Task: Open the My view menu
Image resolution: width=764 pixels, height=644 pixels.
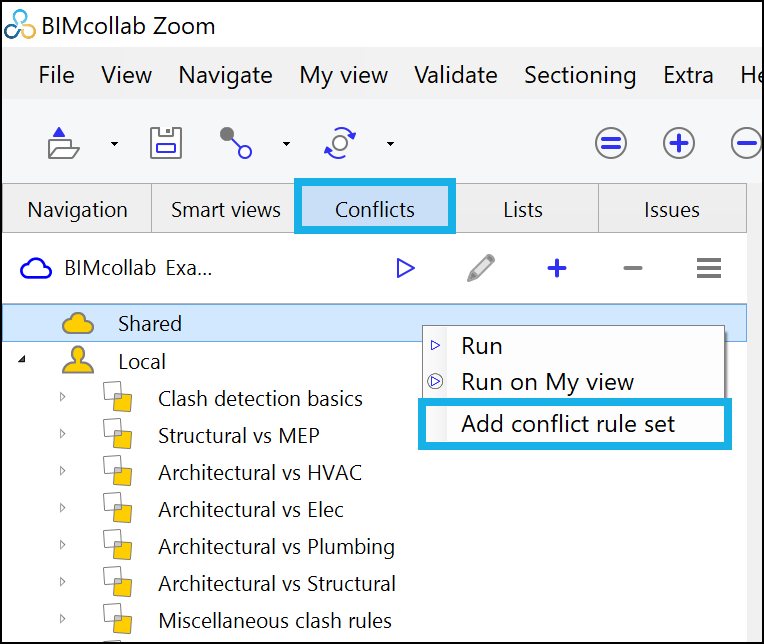Action: [x=344, y=76]
